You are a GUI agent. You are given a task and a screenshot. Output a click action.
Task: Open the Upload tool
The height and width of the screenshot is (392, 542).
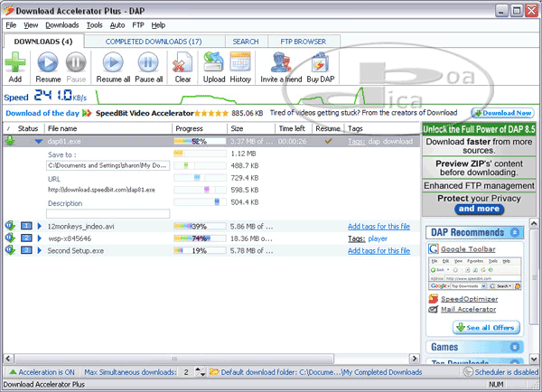click(x=214, y=62)
